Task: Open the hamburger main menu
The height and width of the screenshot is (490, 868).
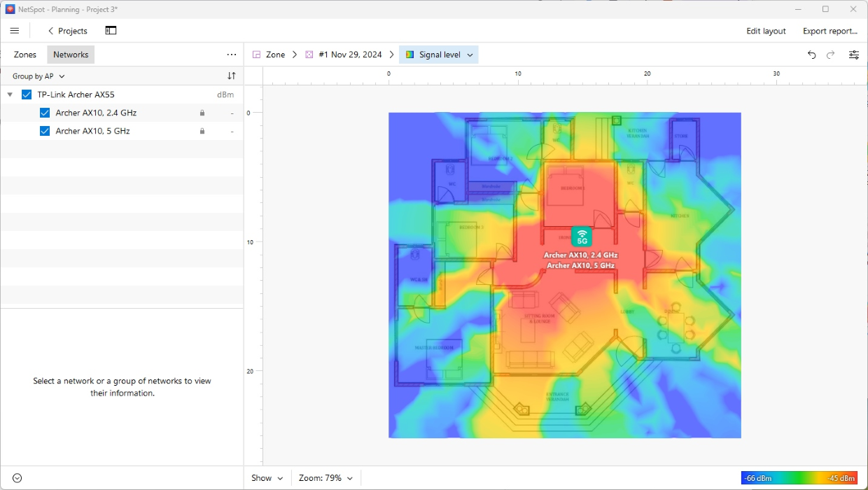Action: click(15, 31)
